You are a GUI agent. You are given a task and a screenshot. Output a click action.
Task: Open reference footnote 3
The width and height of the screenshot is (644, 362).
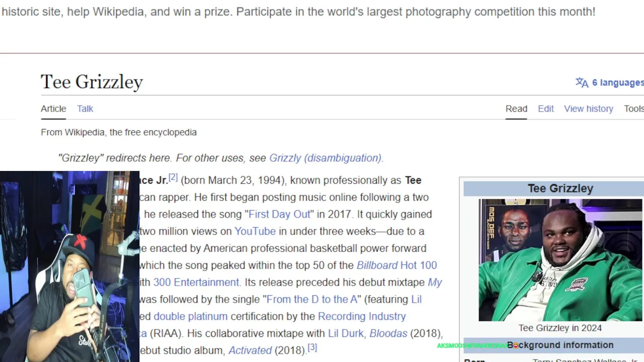point(312,347)
